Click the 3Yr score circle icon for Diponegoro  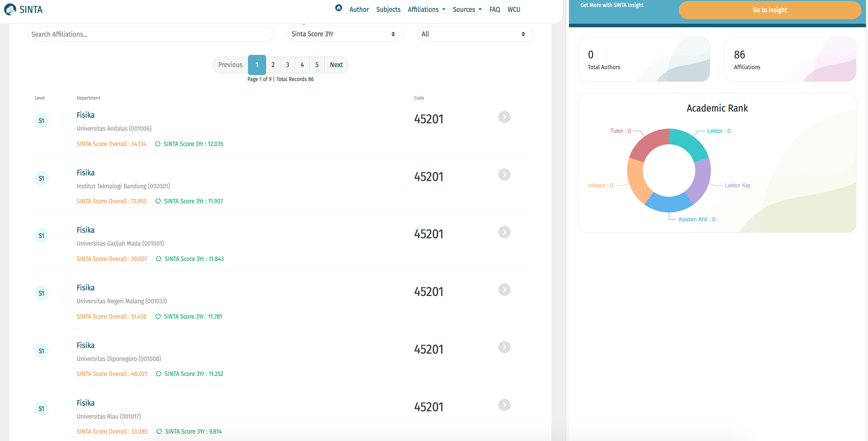coord(158,374)
